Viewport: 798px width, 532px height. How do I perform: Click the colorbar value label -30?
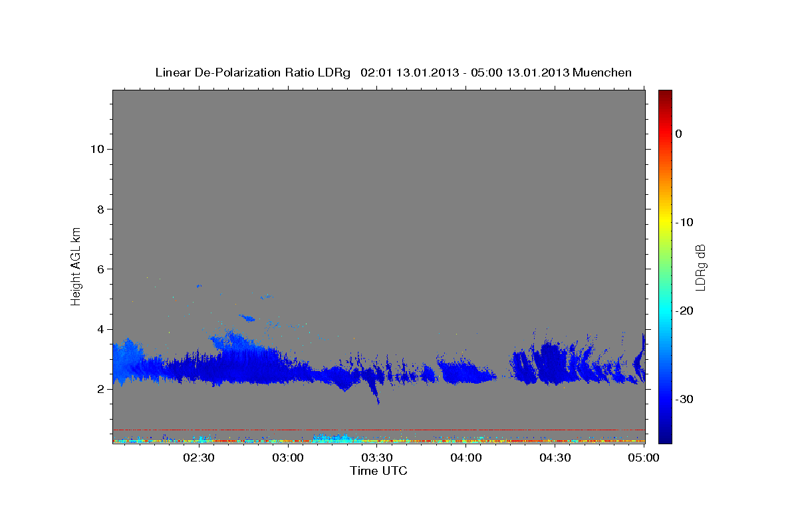(685, 399)
